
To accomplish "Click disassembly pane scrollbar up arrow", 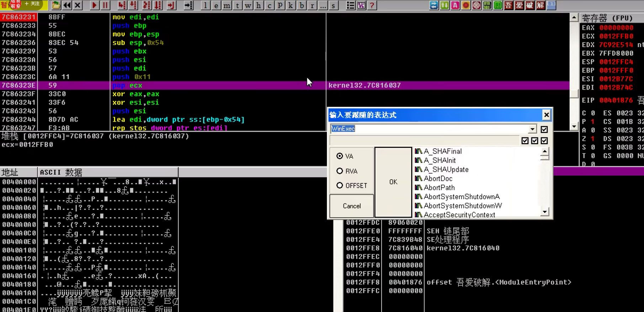I will 574,17.
